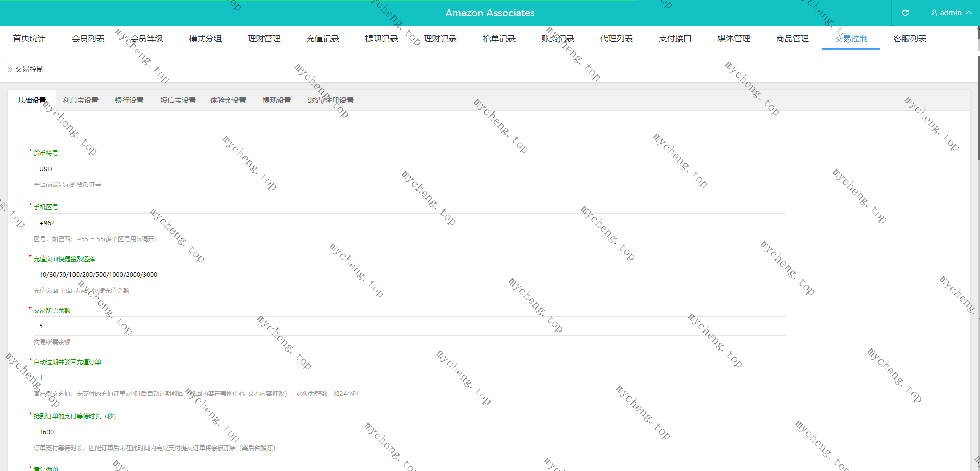
Task: Open 商品管理 menu item
Action: pos(792,38)
